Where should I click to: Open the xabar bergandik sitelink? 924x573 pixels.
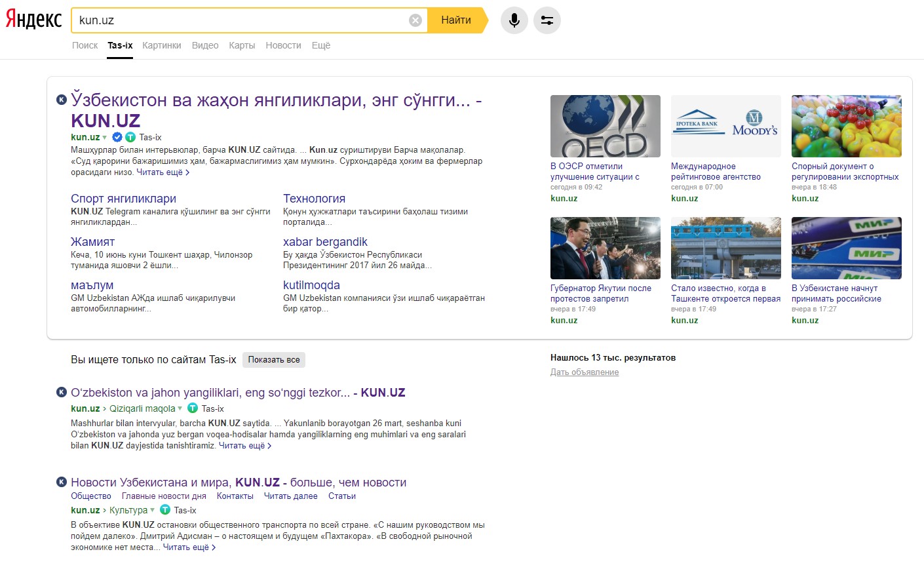pos(325,242)
